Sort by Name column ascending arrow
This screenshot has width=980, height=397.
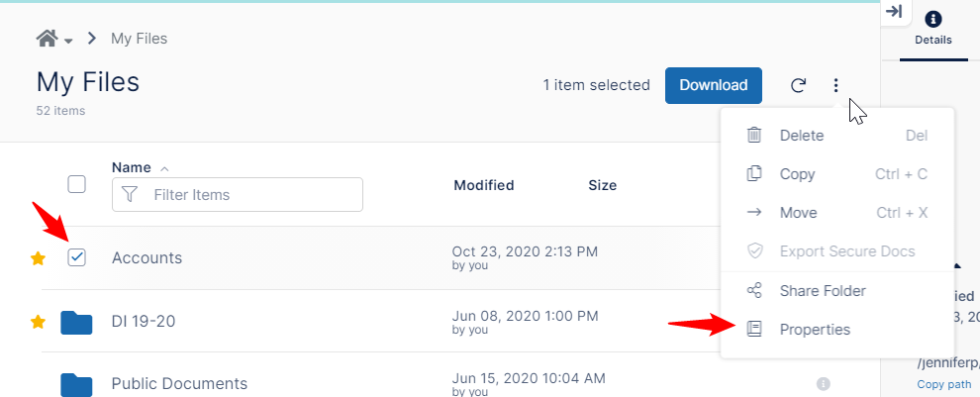164,167
